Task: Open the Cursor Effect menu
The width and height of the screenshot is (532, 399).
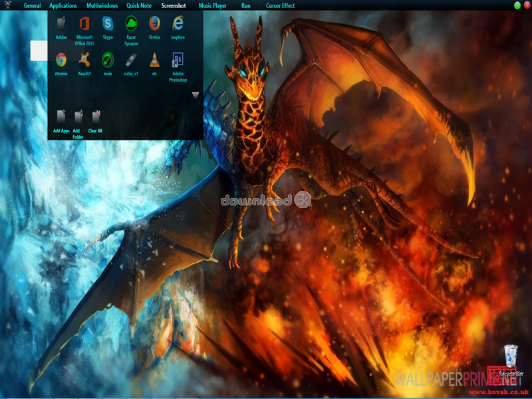Action: [x=280, y=5]
